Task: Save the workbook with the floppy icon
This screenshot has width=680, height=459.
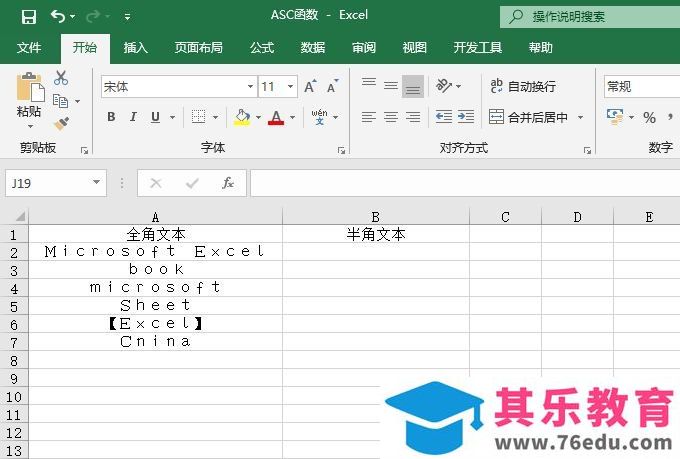Action: click(x=29, y=17)
